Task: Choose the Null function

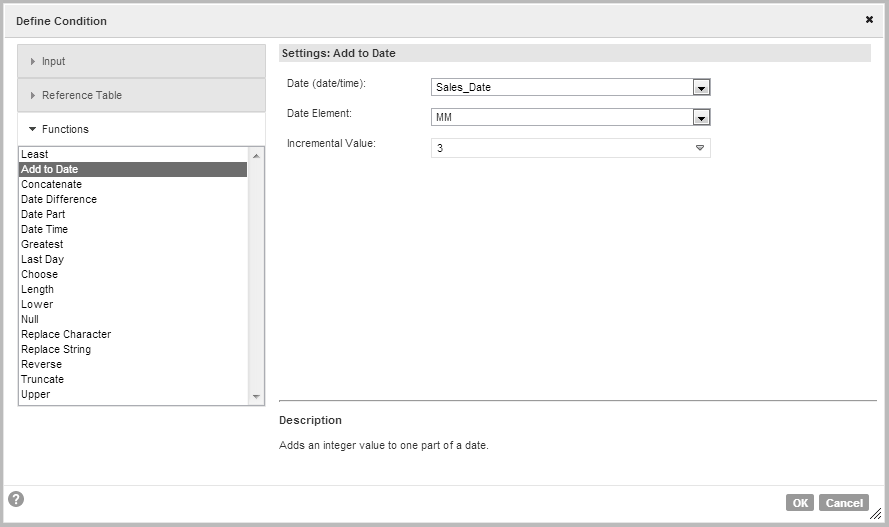Action: coord(133,320)
